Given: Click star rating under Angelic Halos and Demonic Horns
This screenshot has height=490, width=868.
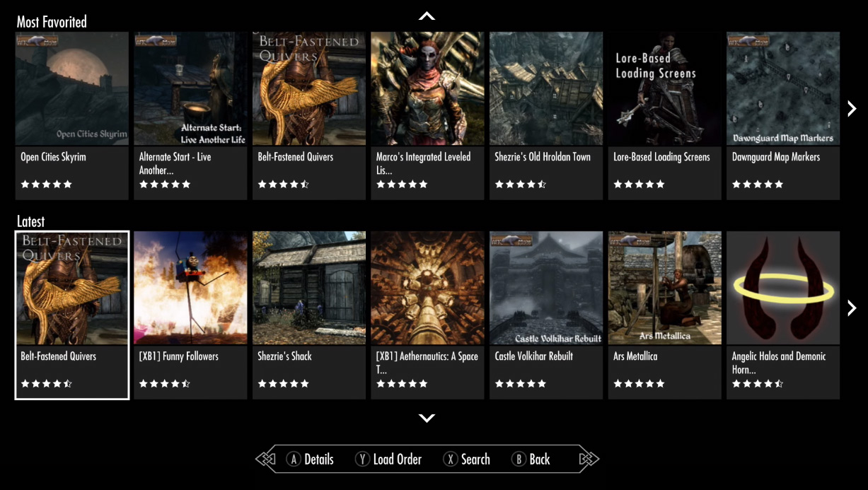Looking at the screenshot, I should (758, 384).
